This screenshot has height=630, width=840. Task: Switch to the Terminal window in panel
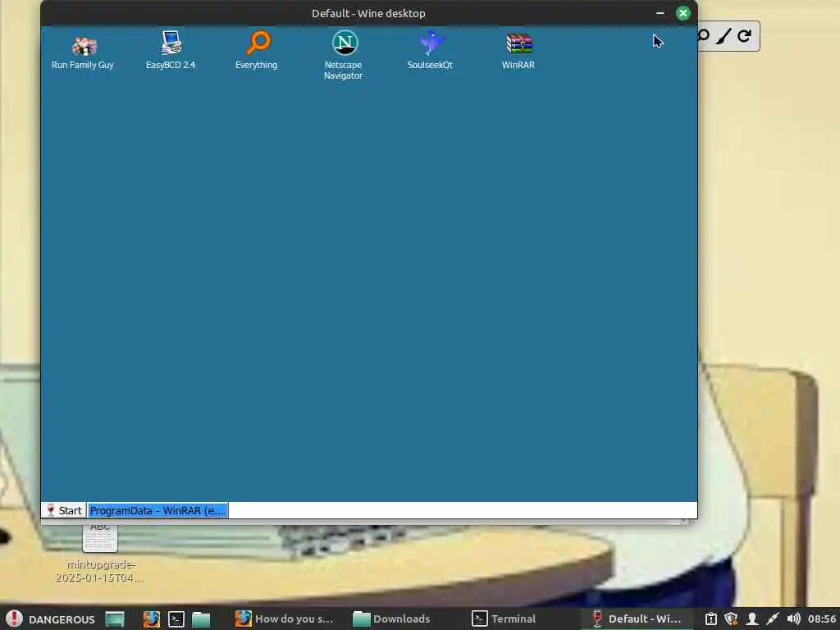tap(504, 619)
